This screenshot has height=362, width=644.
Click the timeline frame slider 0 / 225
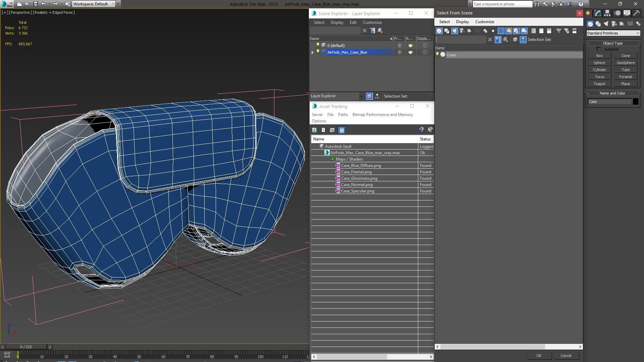point(26,347)
